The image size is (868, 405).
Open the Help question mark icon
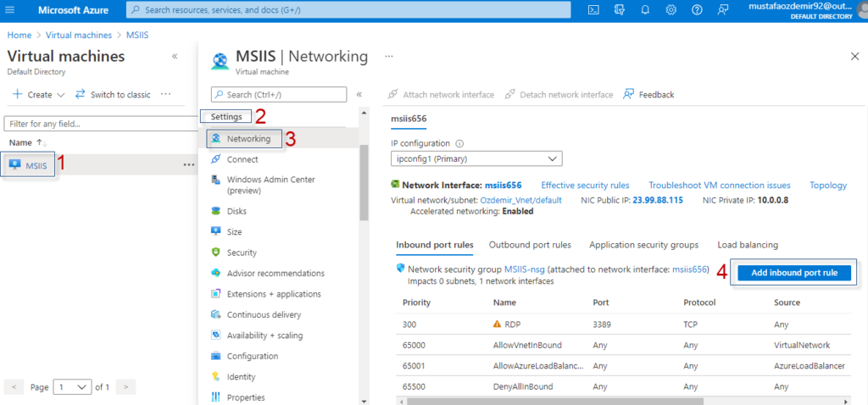[697, 10]
